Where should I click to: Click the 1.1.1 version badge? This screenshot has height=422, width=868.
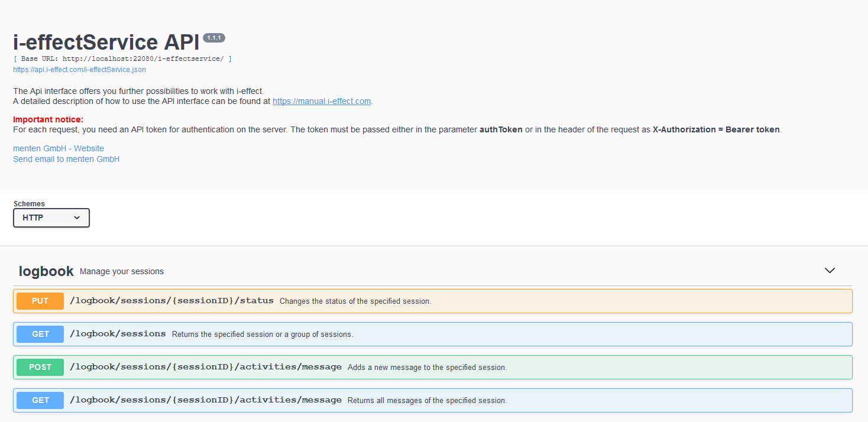coord(213,38)
